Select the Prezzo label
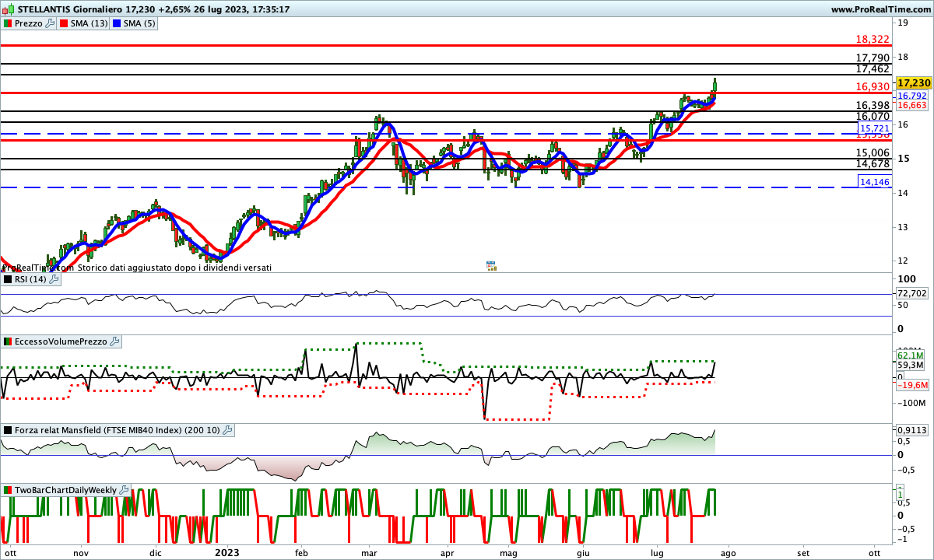 (x=29, y=23)
